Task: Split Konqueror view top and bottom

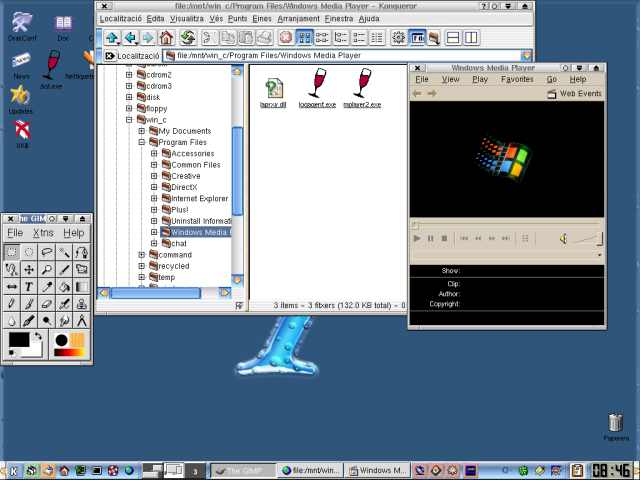Action: (x=453, y=38)
